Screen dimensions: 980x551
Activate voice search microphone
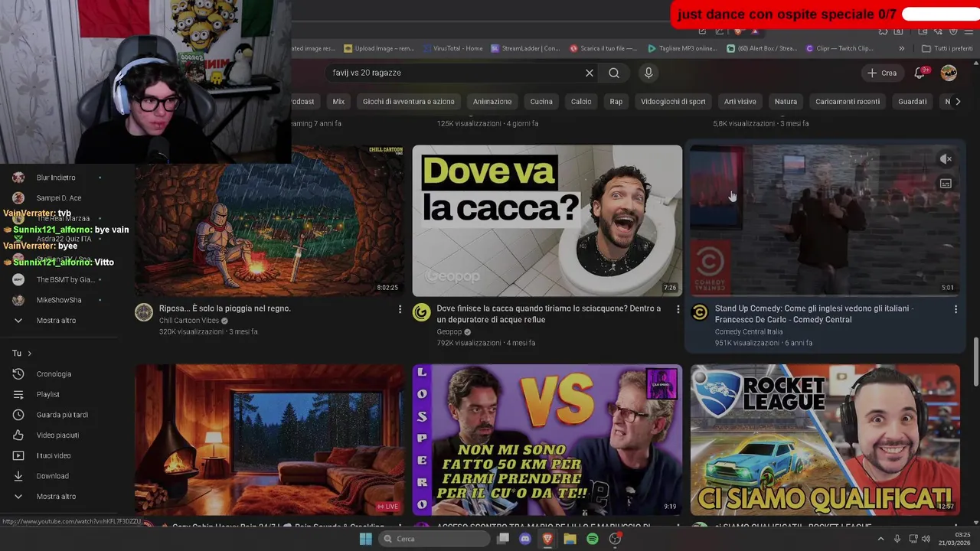click(x=648, y=73)
